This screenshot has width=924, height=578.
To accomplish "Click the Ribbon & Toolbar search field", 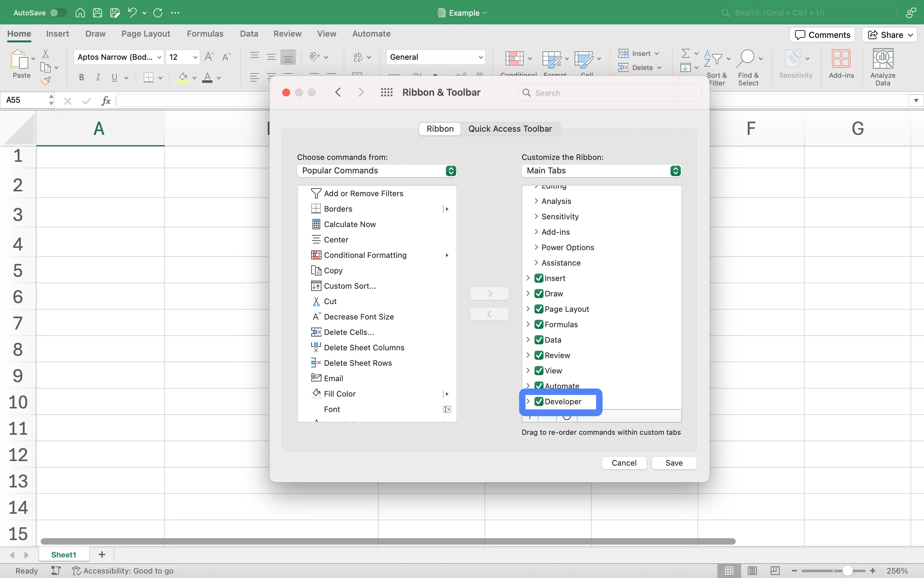I will click(610, 93).
